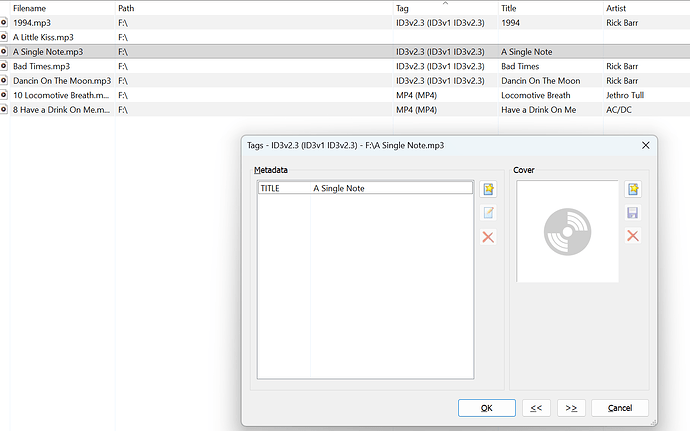Click the file icon next to 1994.mp3
The image size is (690, 431).
click(4, 22)
